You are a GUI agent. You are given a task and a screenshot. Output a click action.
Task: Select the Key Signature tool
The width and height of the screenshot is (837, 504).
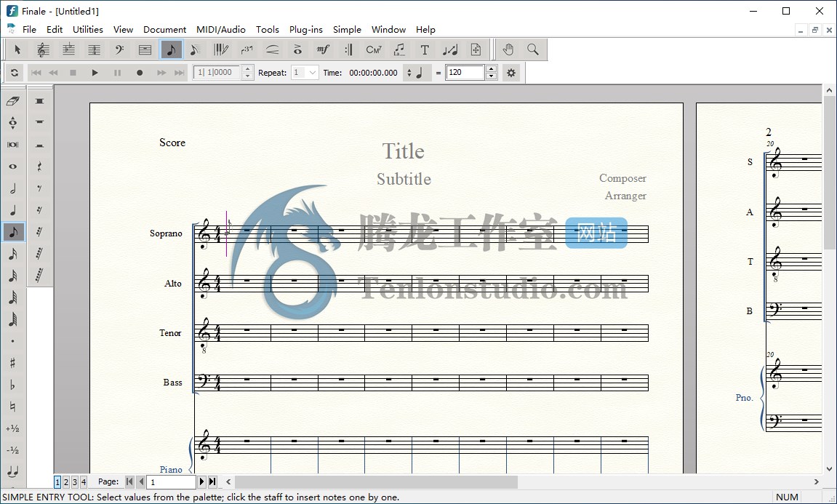[68, 49]
